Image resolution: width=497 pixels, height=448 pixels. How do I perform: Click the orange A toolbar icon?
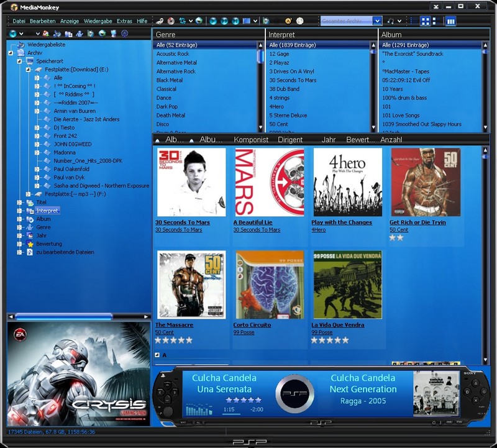(x=288, y=21)
